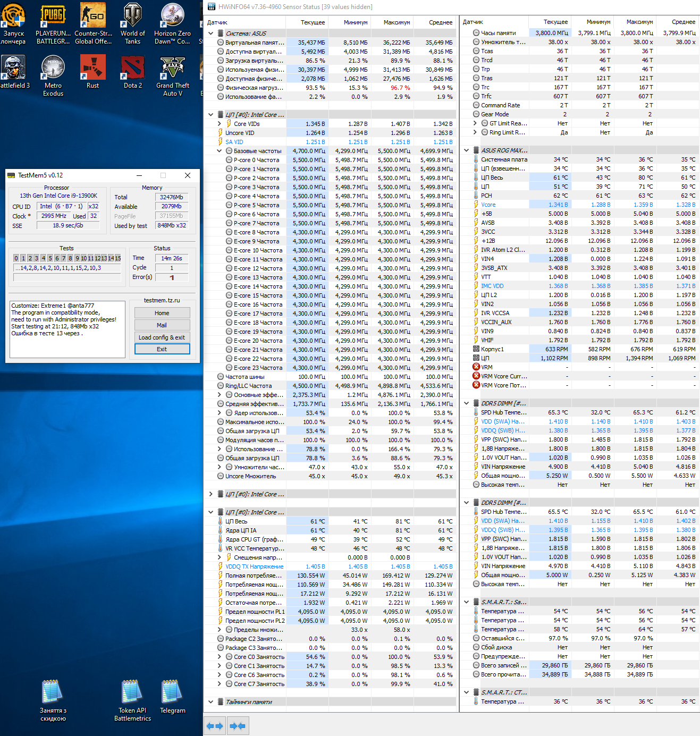
Task: Click the red error icon beside the plain VRM row
Action: point(476,367)
